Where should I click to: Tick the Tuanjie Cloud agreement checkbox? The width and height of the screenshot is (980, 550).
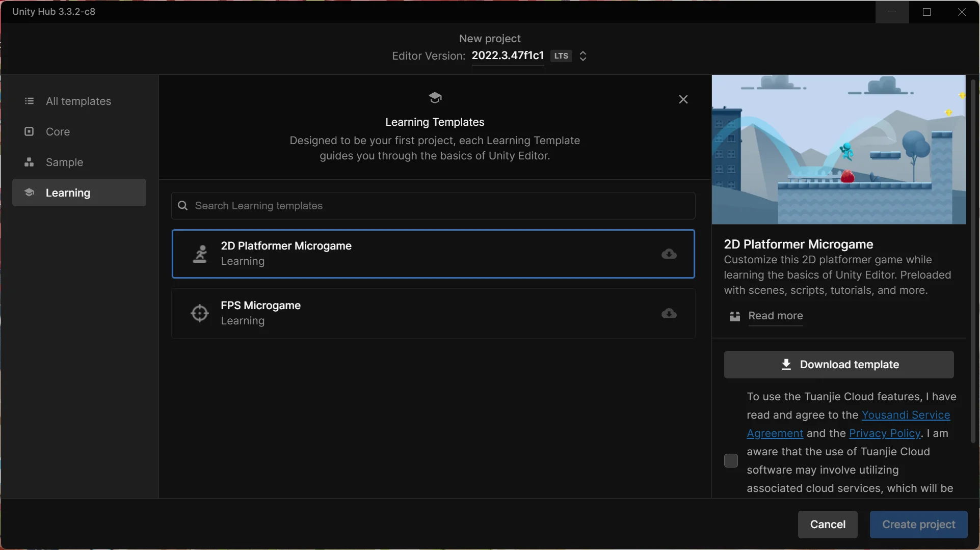click(730, 460)
